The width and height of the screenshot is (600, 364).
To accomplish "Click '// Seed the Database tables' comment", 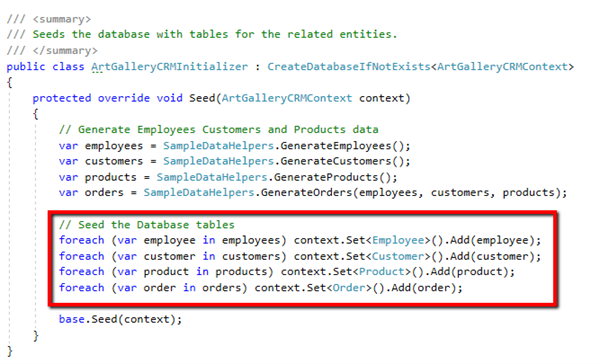I will coord(147,225).
